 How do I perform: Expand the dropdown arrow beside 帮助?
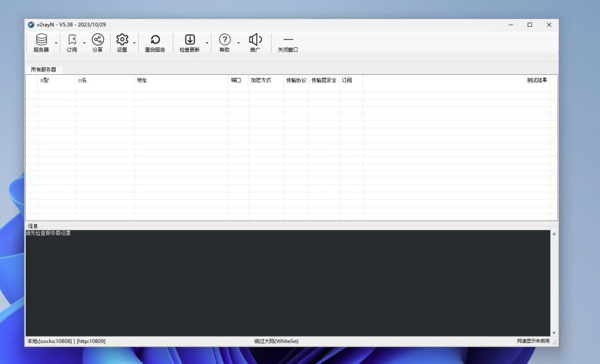pyautogui.click(x=238, y=43)
